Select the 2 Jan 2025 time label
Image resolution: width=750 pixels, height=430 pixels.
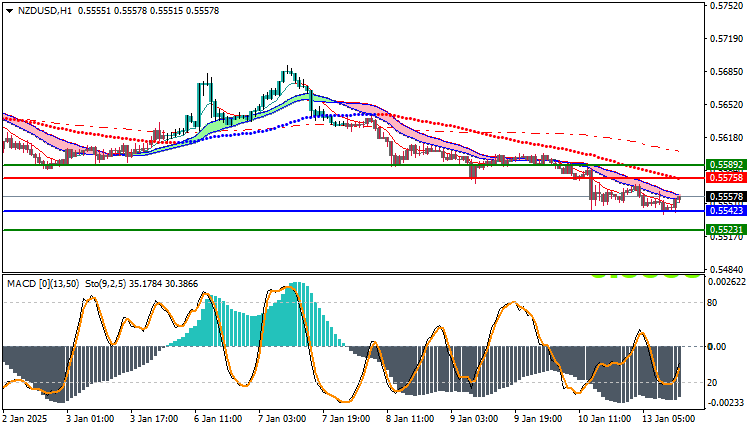25,419
